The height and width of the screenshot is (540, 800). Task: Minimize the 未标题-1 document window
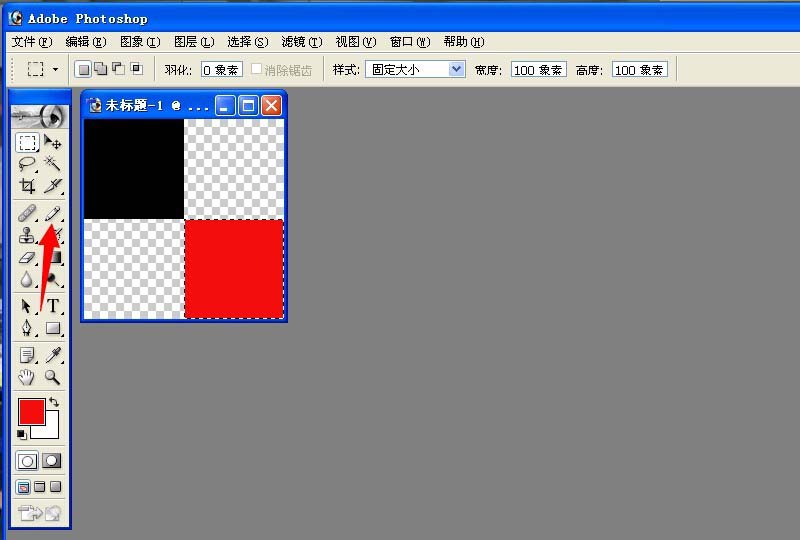click(225, 106)
